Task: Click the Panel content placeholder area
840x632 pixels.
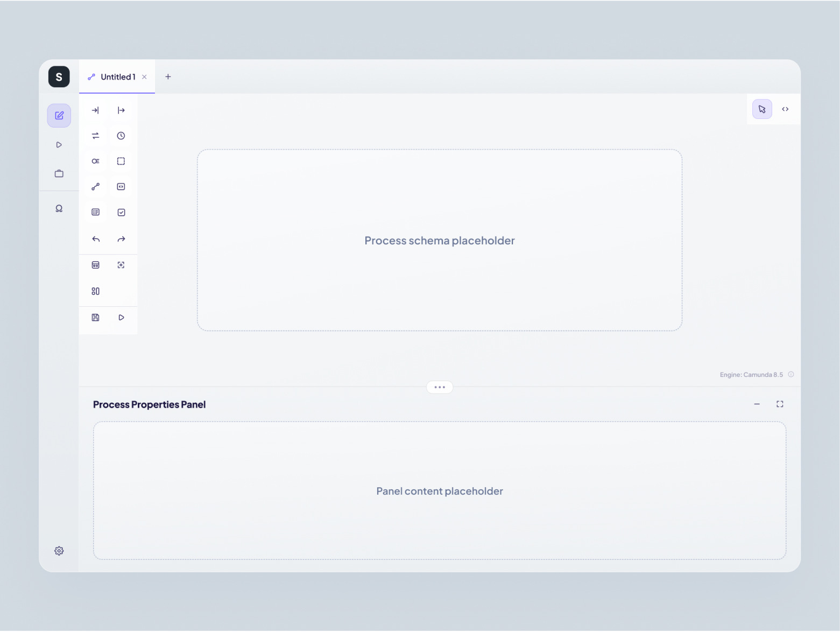Action: pyautogui.click(x=440, y=491)
